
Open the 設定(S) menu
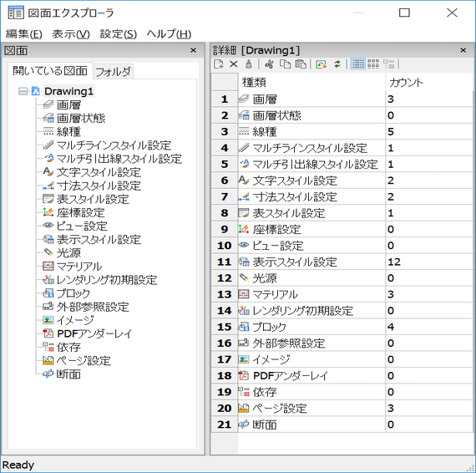pos(119,33)
